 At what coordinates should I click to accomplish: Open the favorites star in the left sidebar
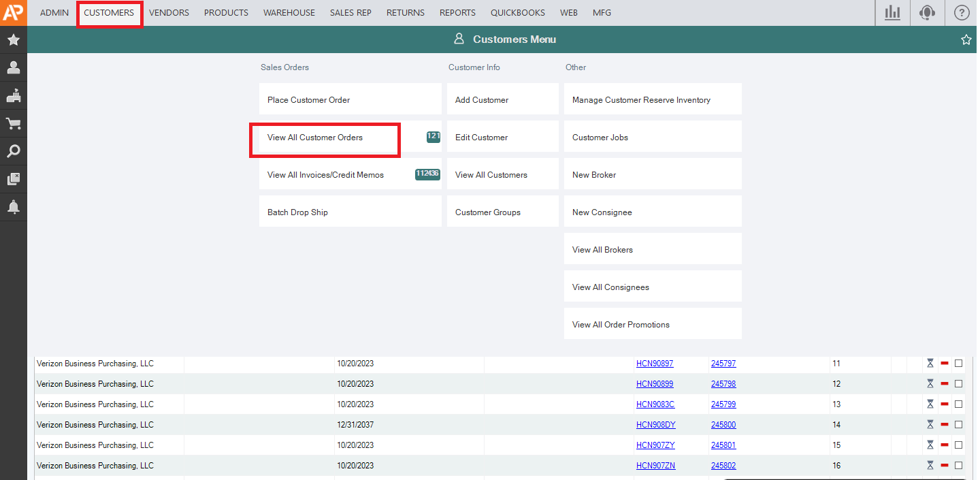point(13,40)
